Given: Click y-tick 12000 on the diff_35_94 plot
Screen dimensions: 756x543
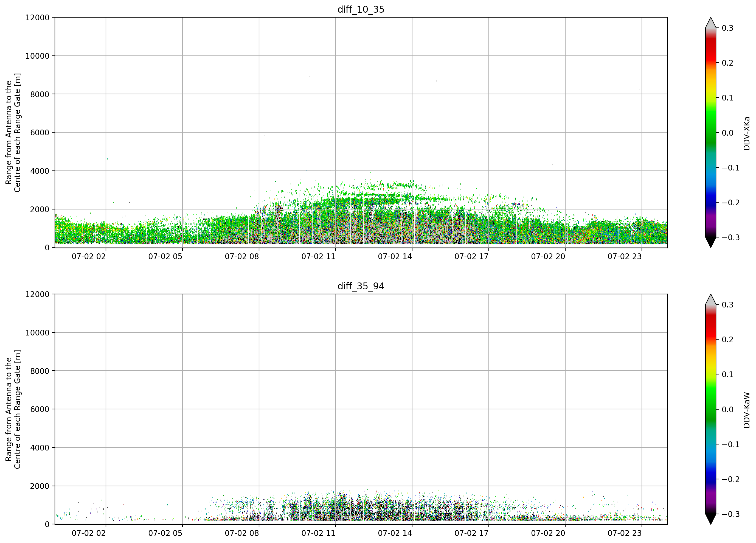Looking at the screenshot, I should pyautogui.click(x=37, y=294).
